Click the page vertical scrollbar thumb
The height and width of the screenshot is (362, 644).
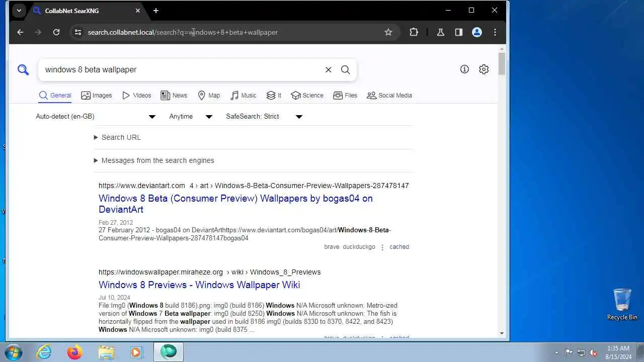coord(502,63)
